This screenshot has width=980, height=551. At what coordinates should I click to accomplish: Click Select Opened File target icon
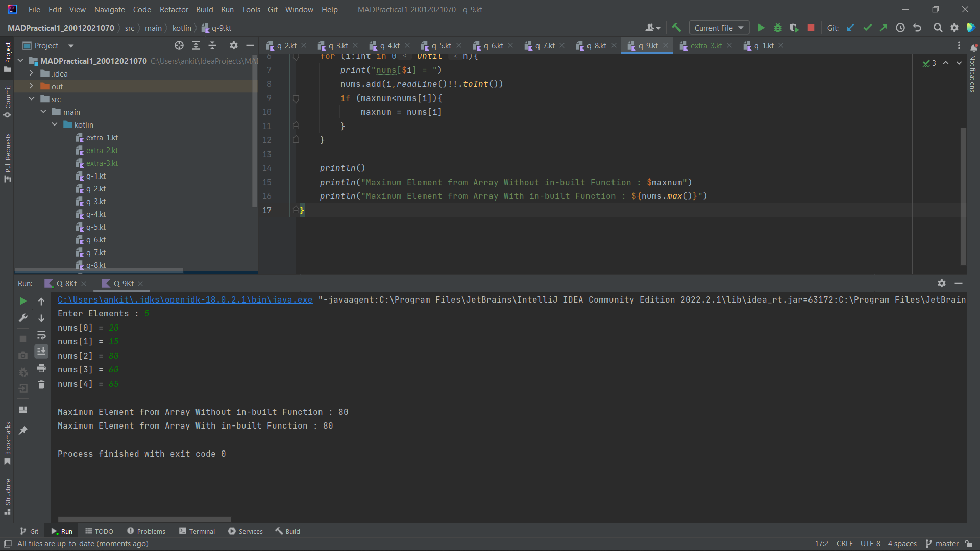click(179, 46)
